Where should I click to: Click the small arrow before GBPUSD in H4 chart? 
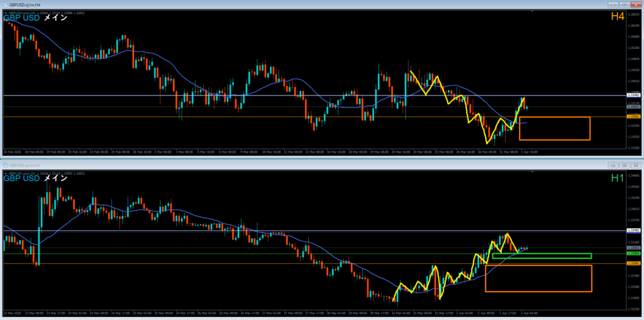[x=6, y=12]
